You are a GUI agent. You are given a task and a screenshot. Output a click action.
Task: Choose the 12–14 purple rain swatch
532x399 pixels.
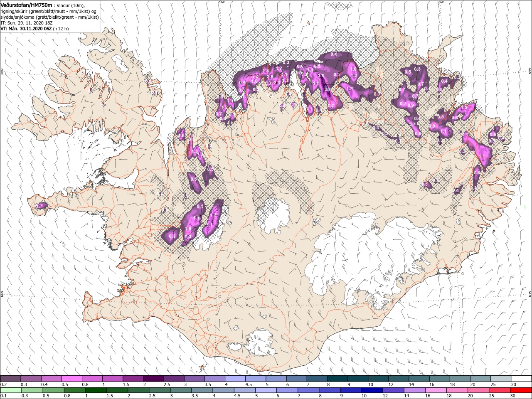tap(394, 390)
